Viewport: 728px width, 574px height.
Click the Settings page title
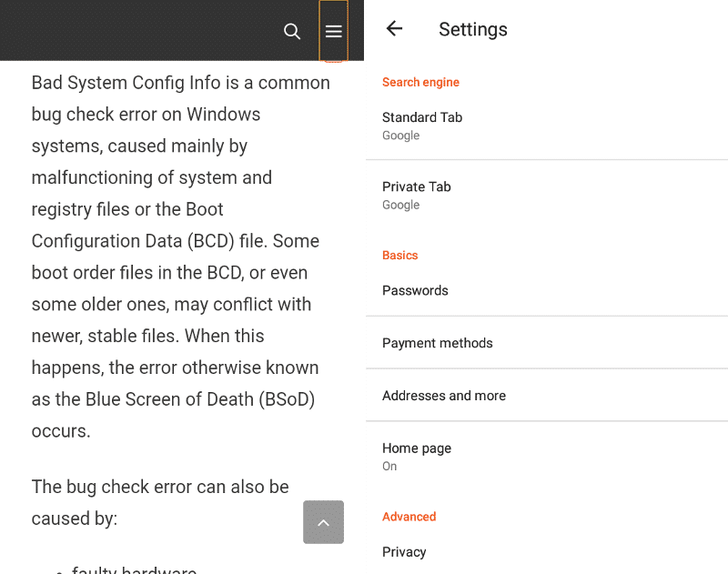pyautogui.click(x=473, y=29)
